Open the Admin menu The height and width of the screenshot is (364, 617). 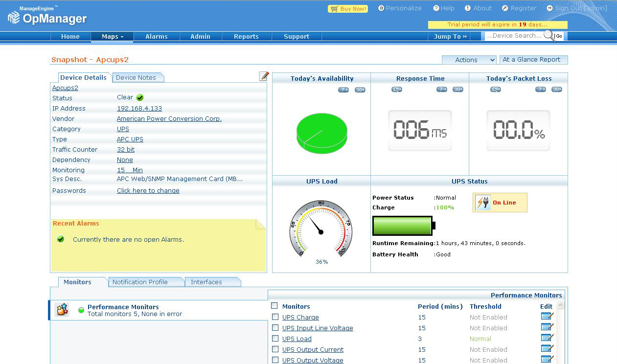(201, 36)
